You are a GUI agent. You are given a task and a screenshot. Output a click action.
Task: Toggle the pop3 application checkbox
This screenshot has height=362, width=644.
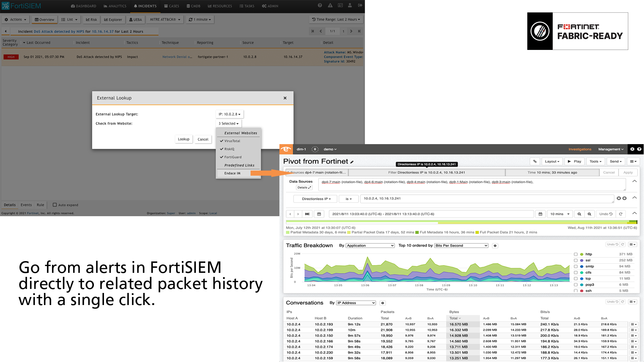(x=576, y=285)
